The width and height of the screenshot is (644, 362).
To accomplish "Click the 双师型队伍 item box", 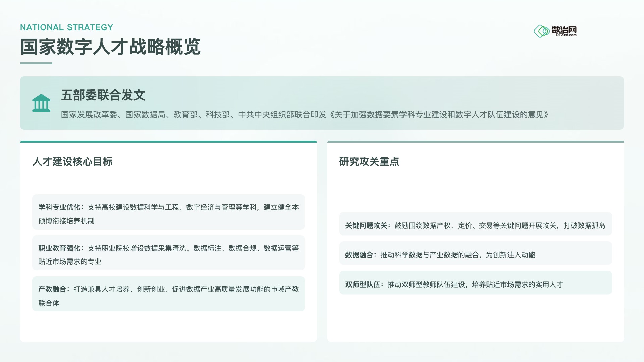I will (475, 283).
